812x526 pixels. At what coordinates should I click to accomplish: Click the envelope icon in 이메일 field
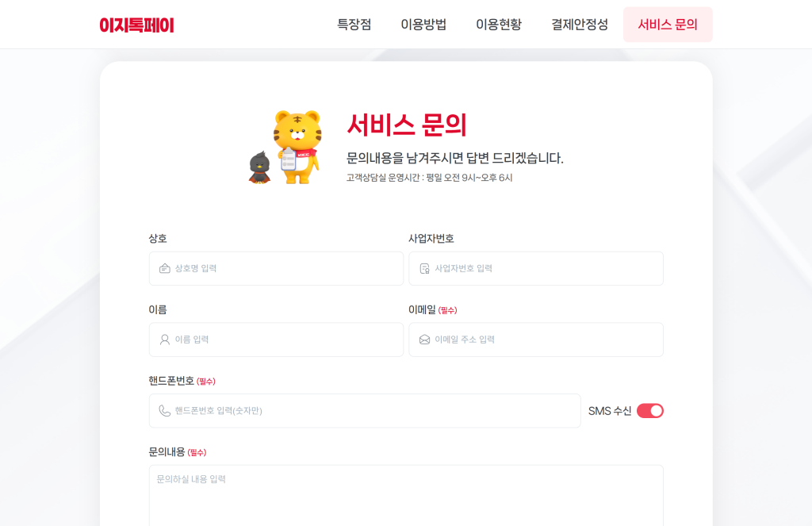425,340
